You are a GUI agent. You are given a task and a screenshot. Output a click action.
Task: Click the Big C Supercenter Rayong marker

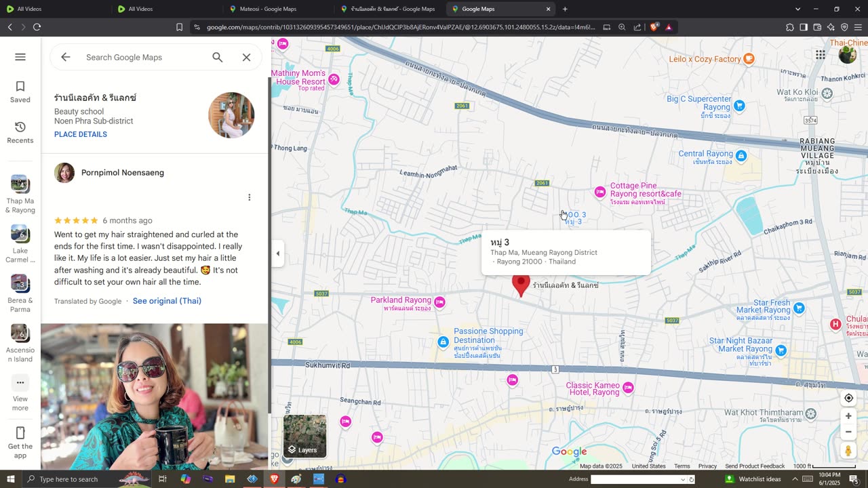[739, 106]
